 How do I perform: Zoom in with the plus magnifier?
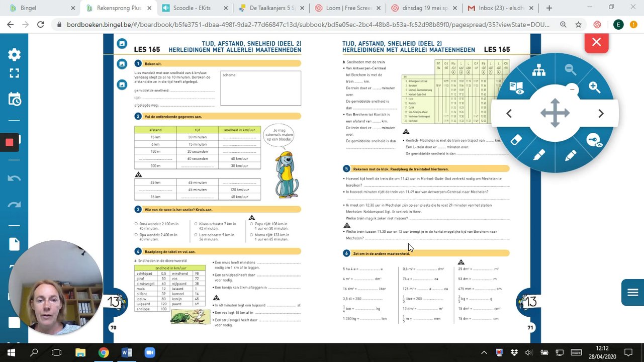pyautogui.click(x=595, y=87)
